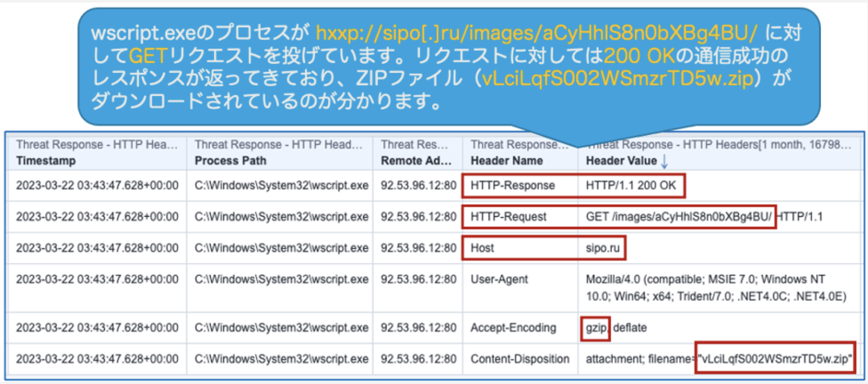Click the sipo.ru host value
Image resolution: width=868 pixels, height=384 pixels.
[x=603, y=248]
